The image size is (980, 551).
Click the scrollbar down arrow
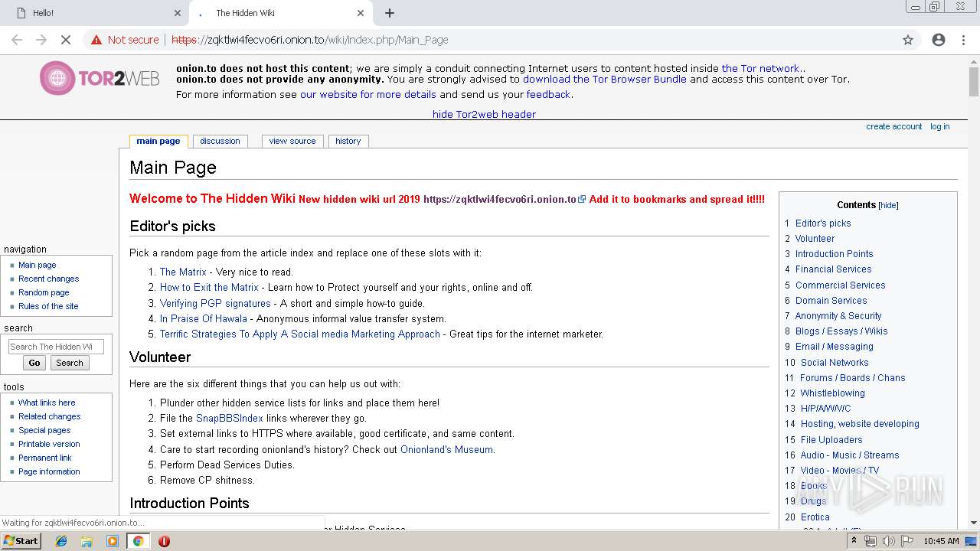[x=974, y=523]
